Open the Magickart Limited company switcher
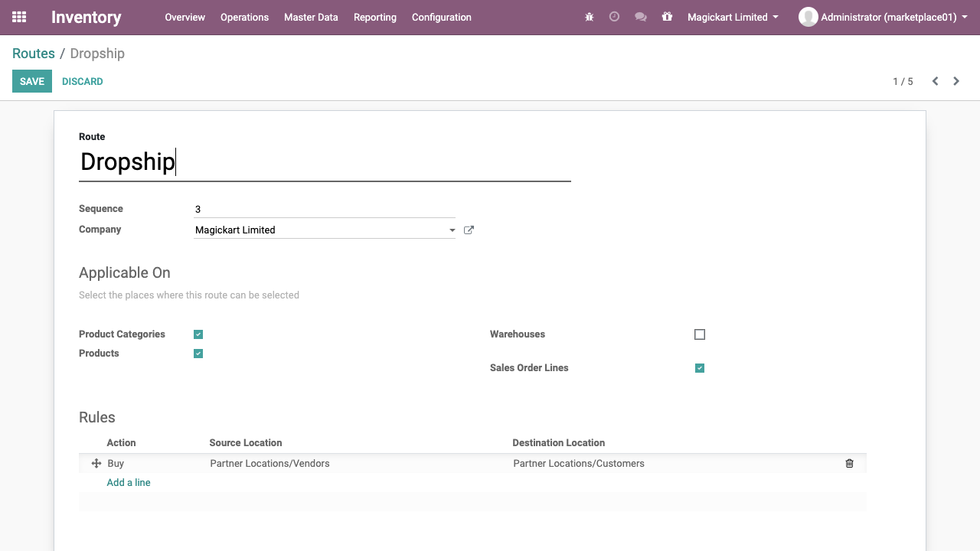Screen dimensions: 980x551 [x=733, y=17]
